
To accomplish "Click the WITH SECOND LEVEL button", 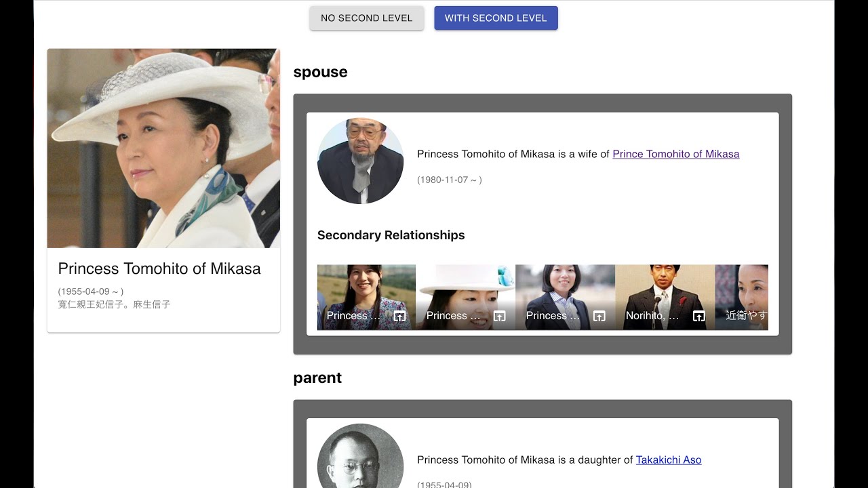I will pos(496,18).
